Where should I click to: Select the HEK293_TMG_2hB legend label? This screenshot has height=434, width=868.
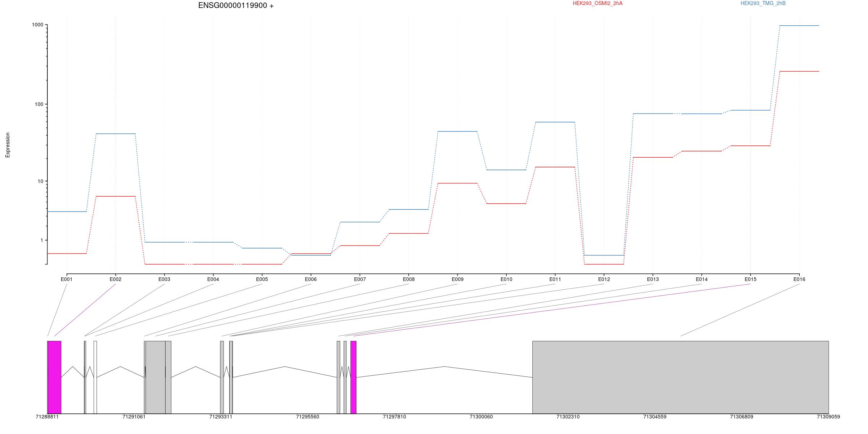click(x=763, y=3)
